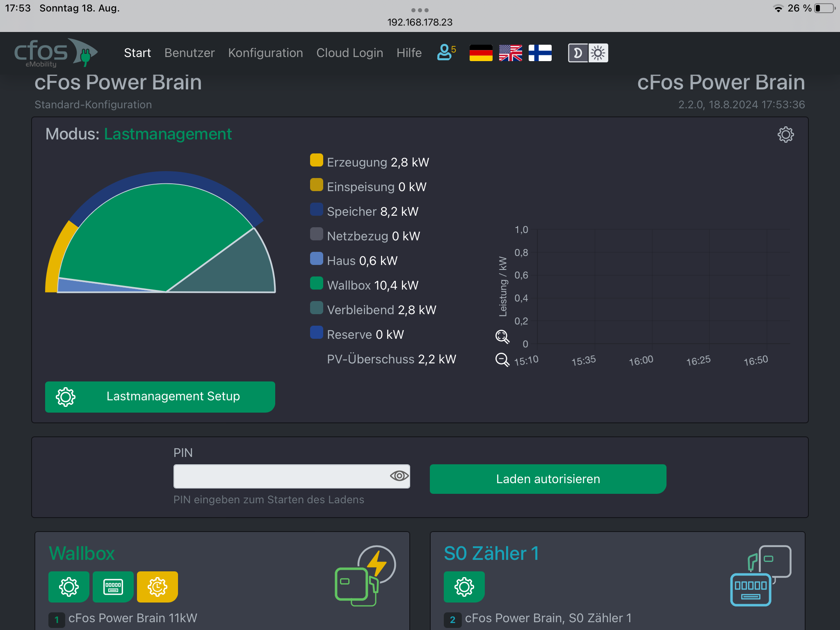Image resolution: width=840 pixels, height=630 pixels.
Task: Click Laden autorisieren button
Action: click(548, 479)
